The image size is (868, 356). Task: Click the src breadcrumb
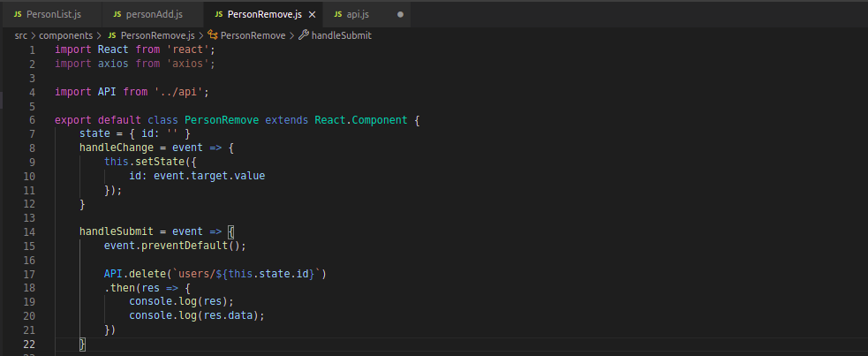coord(21,35)
